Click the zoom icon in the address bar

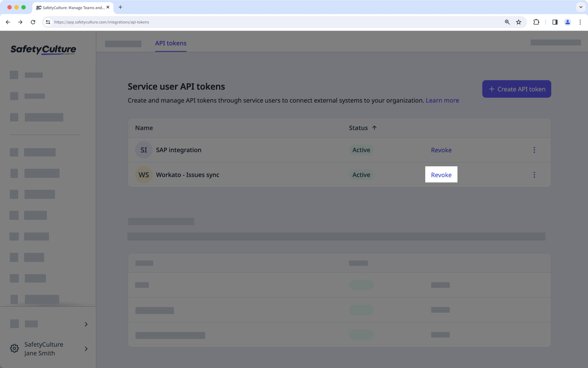coord(507,22)
